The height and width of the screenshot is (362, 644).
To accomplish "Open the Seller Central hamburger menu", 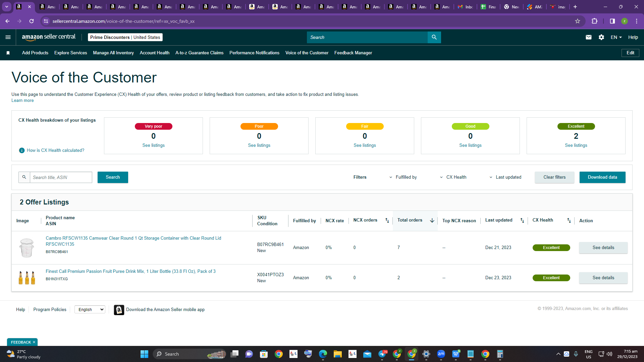I will click(x=8, y=37).
